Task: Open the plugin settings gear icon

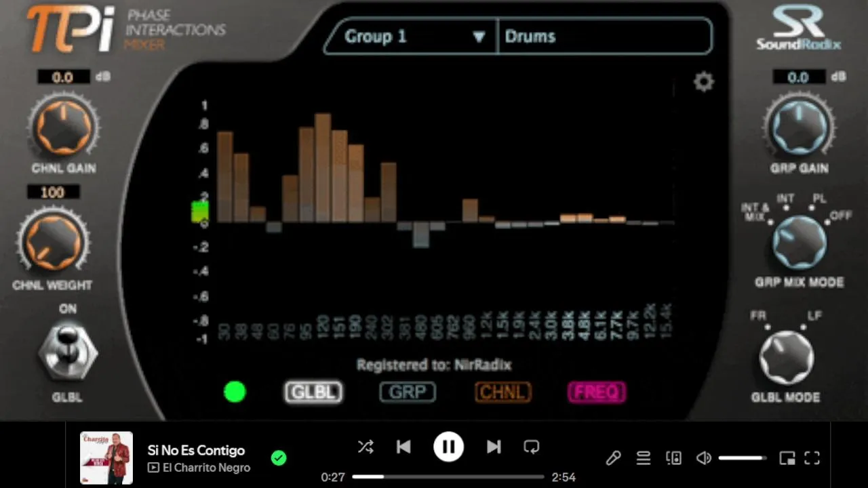Action: pyautogui.click(x=704, y=82)
